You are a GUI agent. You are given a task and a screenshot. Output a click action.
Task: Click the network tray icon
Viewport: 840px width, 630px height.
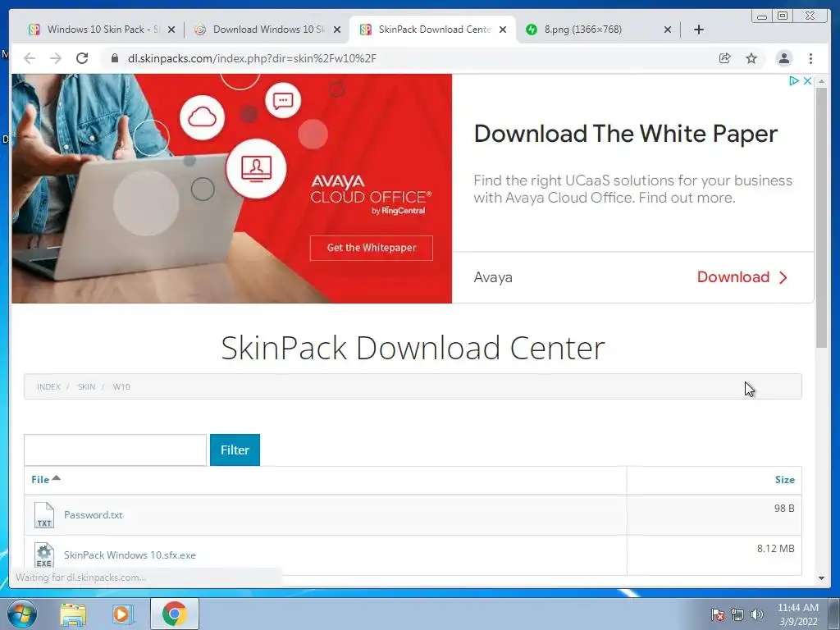coord(737,614)
